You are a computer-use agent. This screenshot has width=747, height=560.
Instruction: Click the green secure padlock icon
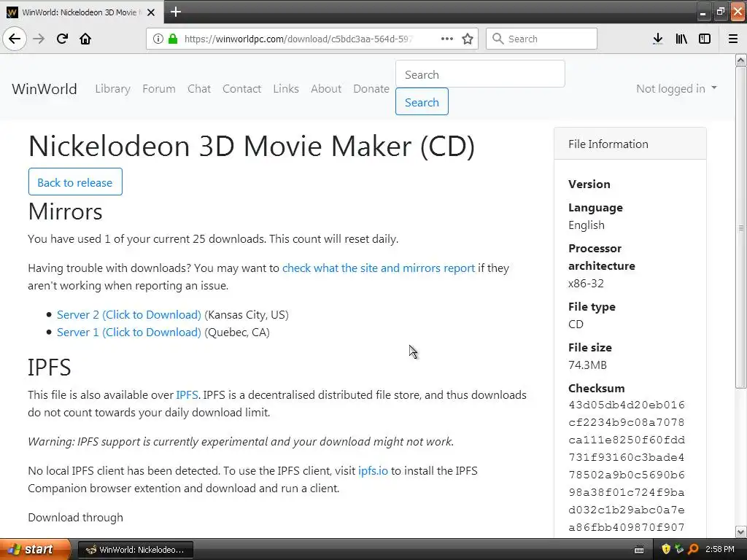pos(173,39)
